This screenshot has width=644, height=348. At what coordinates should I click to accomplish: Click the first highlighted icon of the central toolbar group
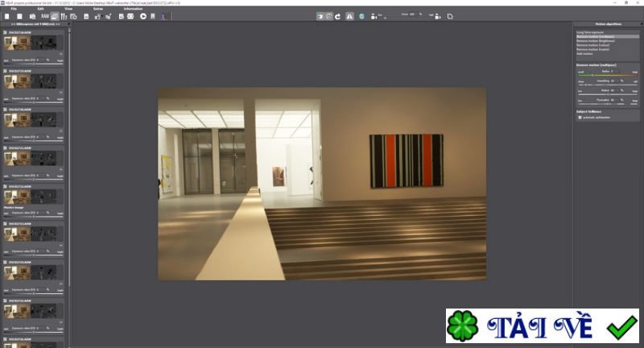click(x=320, y=16)
